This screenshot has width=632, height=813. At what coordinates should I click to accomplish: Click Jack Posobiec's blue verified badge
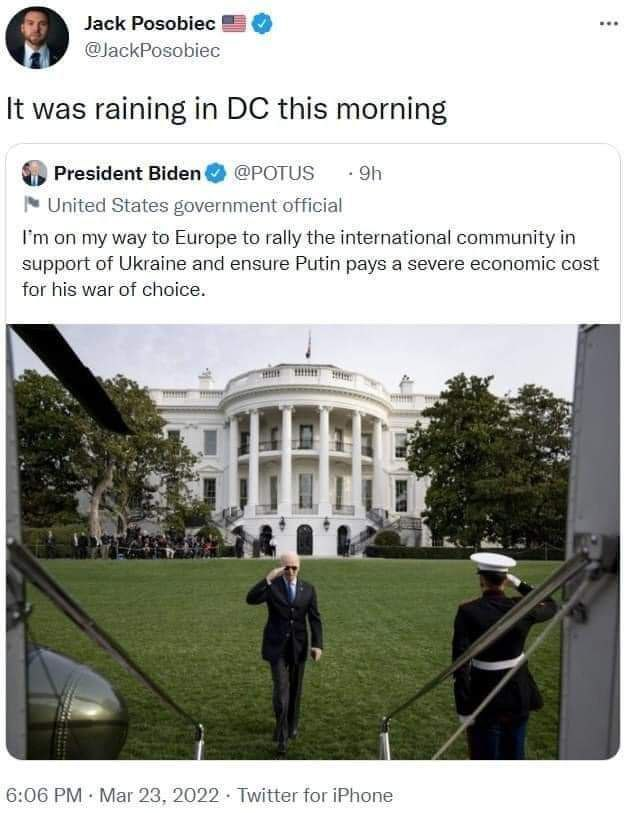pyautogui.click(x=262, y=24)
